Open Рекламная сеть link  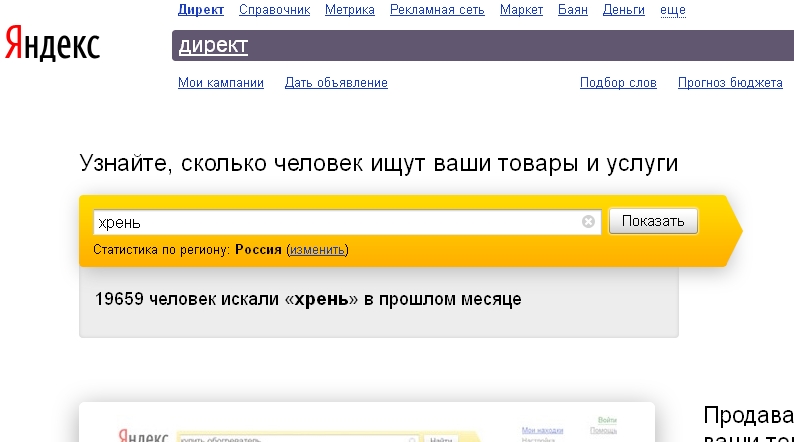click(437, 10)
